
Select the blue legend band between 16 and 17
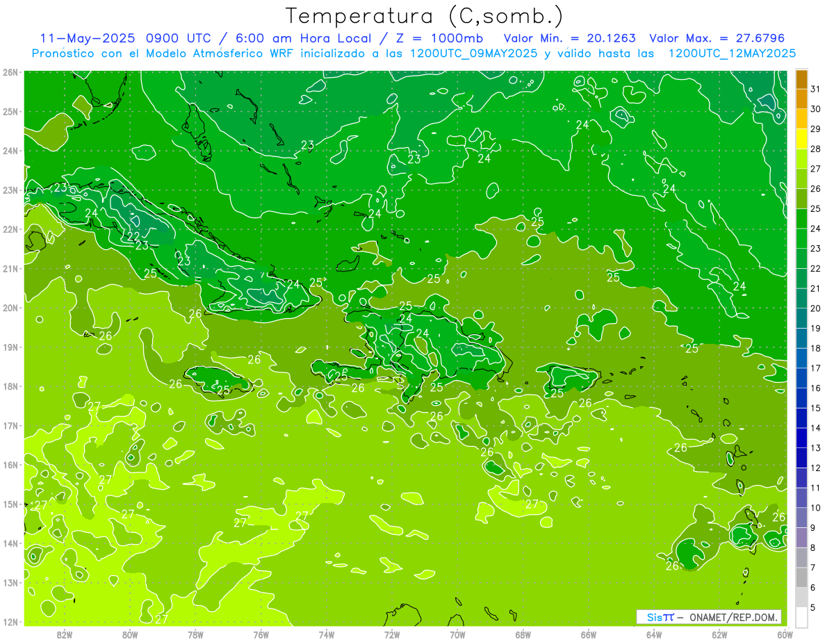[x=801, y=379]
